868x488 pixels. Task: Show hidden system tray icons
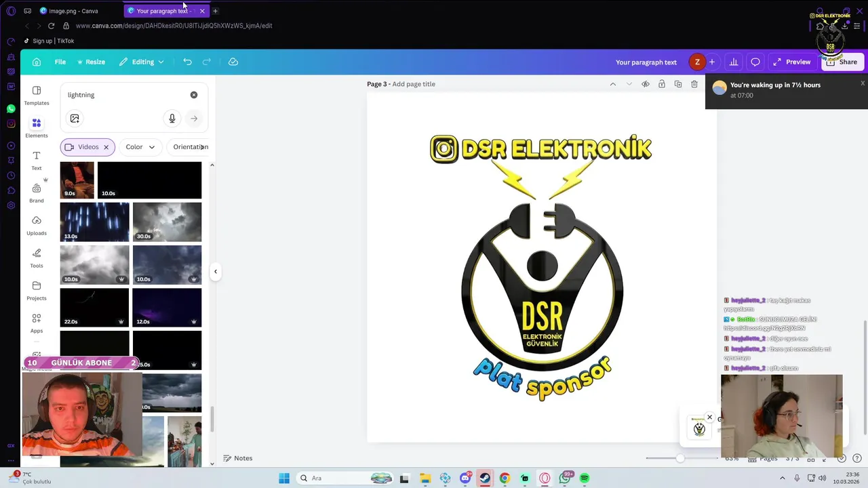coord(782,479)
